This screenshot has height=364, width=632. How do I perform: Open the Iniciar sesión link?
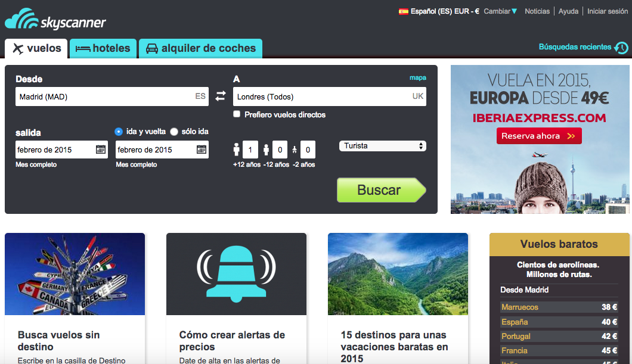(x=608, y=11)
